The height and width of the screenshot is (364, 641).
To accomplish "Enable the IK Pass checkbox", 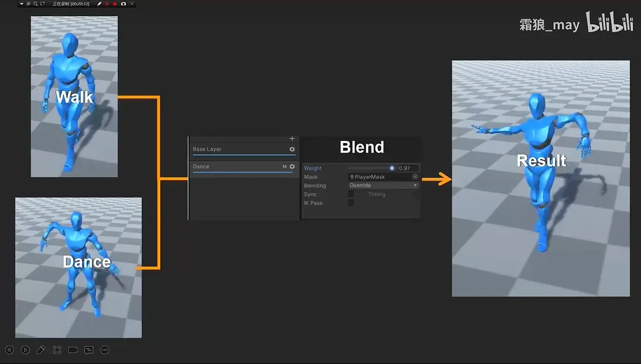I will pyautogui.click(x=351, y=203).
